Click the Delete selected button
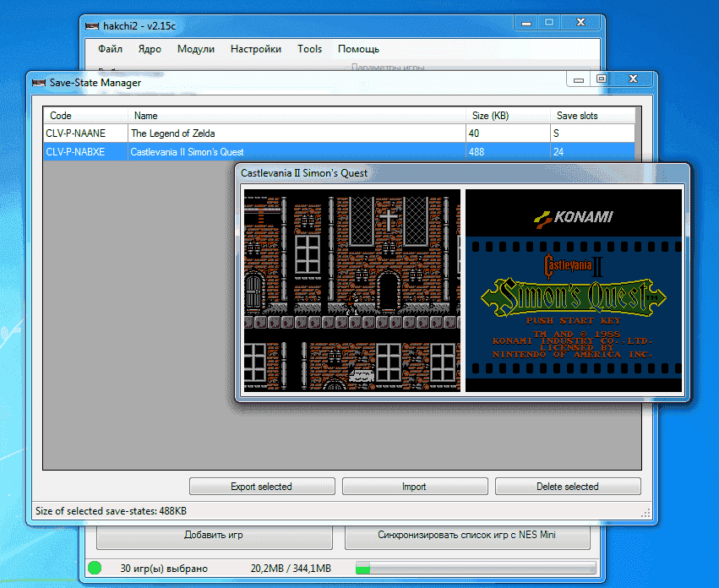This screenshot has width=719, height=588. click(568, 486)
